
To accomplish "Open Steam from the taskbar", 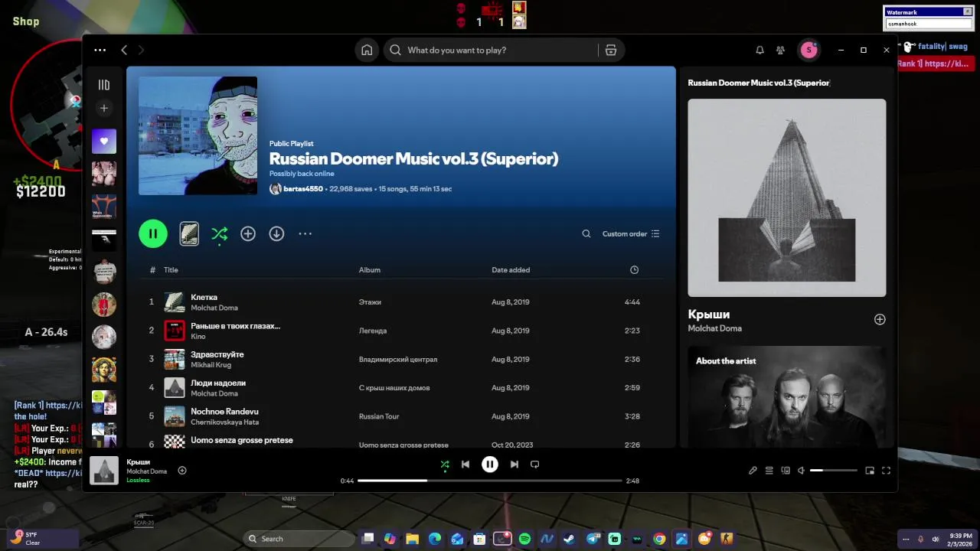I will click(x=569, y=539).
